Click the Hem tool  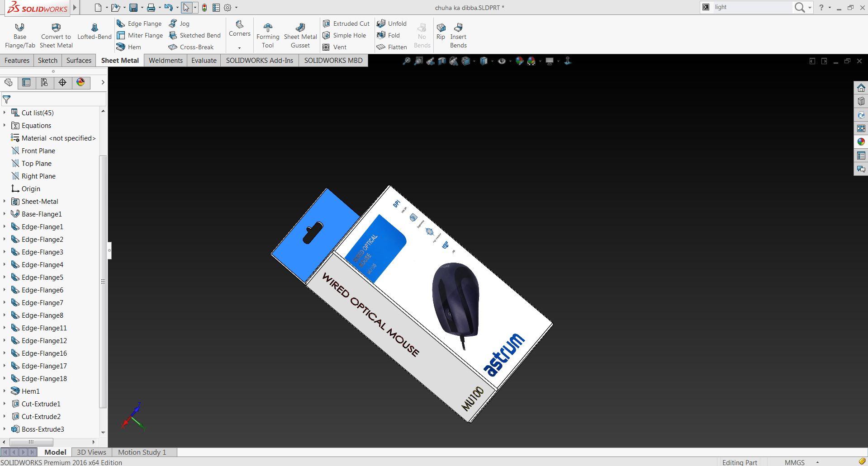click(x=128, y=47)
